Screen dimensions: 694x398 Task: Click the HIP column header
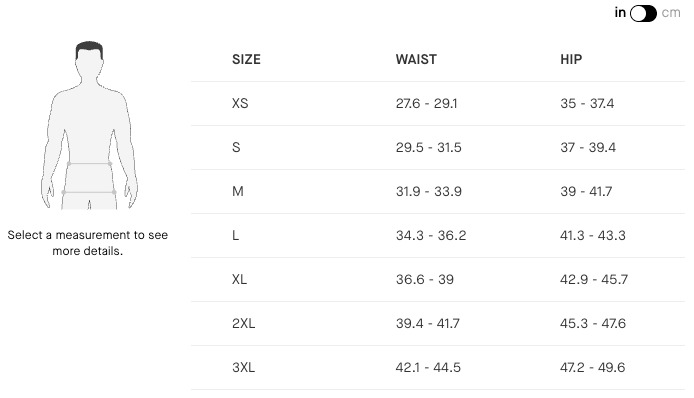point(571,59)
